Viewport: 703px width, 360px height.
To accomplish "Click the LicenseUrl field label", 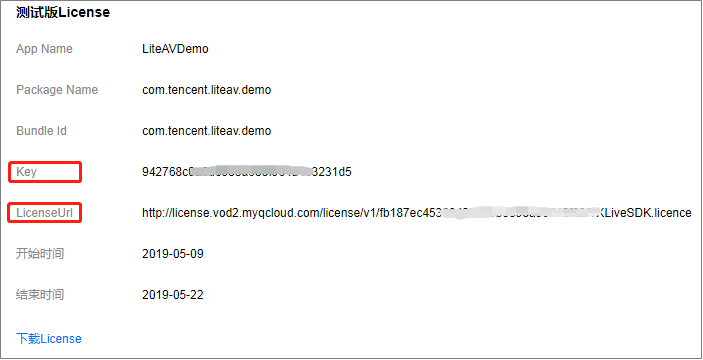I will 44,213.
